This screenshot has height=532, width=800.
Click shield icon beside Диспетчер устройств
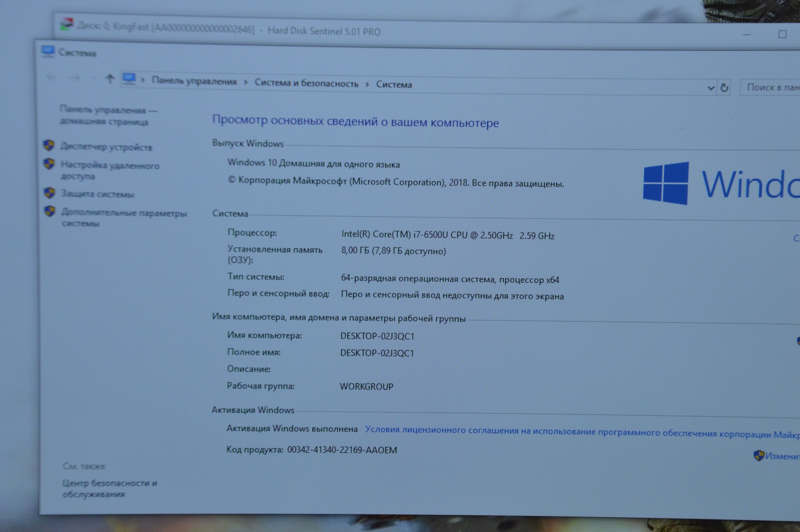pyautogui.click(x=48, y=145)
